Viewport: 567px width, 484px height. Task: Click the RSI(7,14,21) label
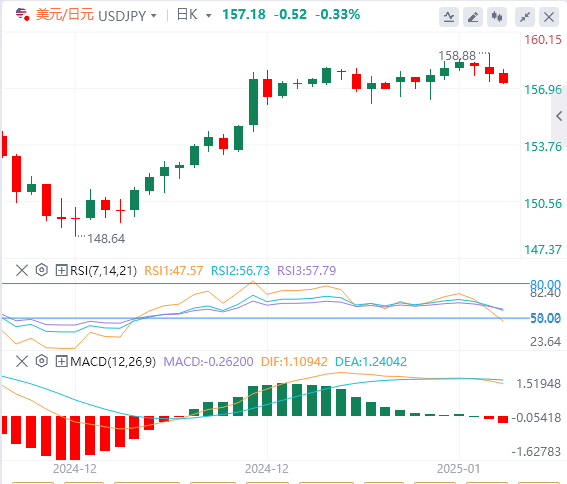point(103,271)
